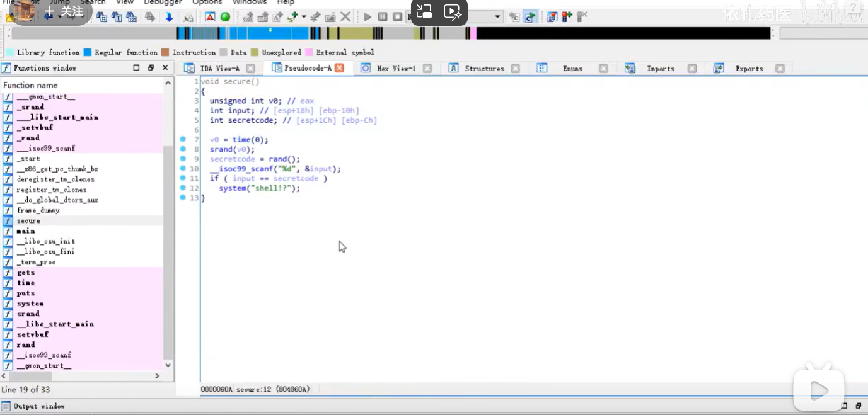Select the deregister_tm_clones function

55,179
